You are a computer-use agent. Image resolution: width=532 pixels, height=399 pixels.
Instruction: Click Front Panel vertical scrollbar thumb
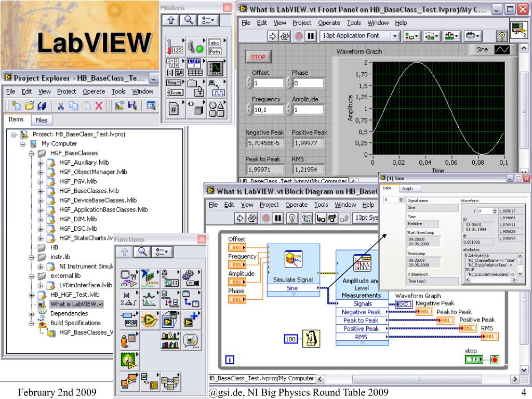[x=524, y=110]
